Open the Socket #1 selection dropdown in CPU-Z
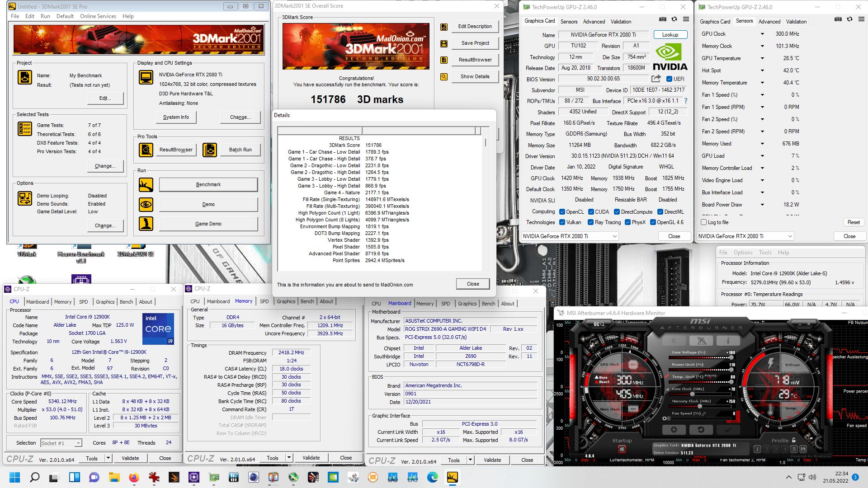The height and width of the screenshot is (488, 868). point(61,443)
